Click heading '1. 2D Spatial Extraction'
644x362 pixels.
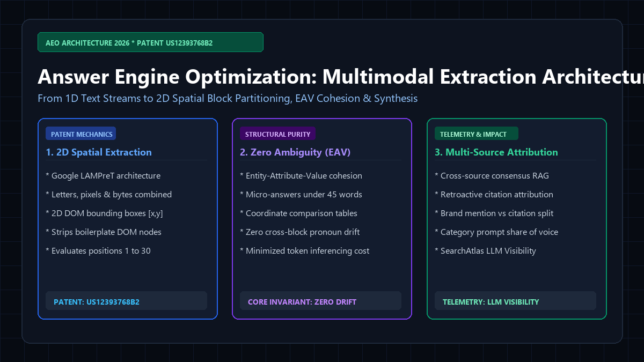99,152
